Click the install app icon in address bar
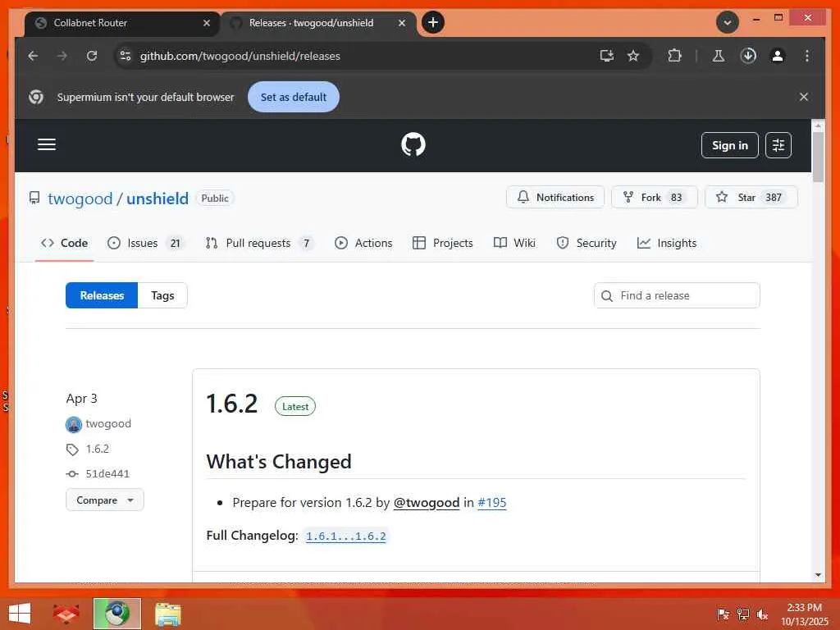840x630 pixels. tap(606, 56)
